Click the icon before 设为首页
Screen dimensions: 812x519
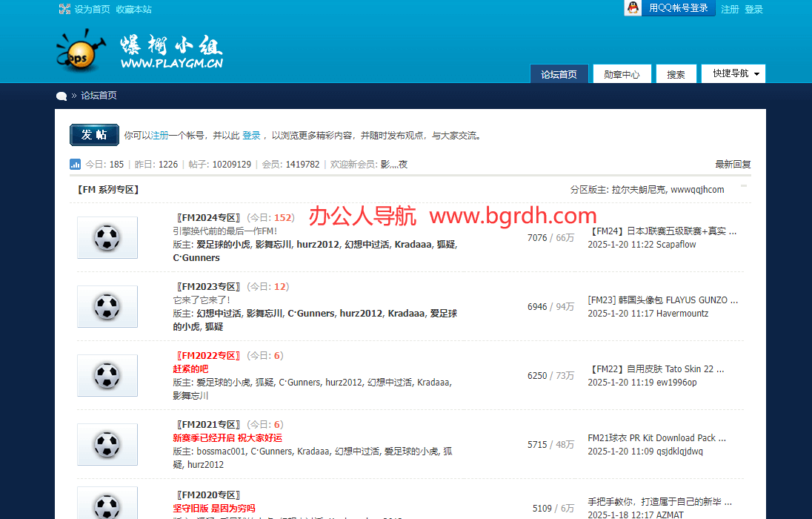tap(65, 8)
